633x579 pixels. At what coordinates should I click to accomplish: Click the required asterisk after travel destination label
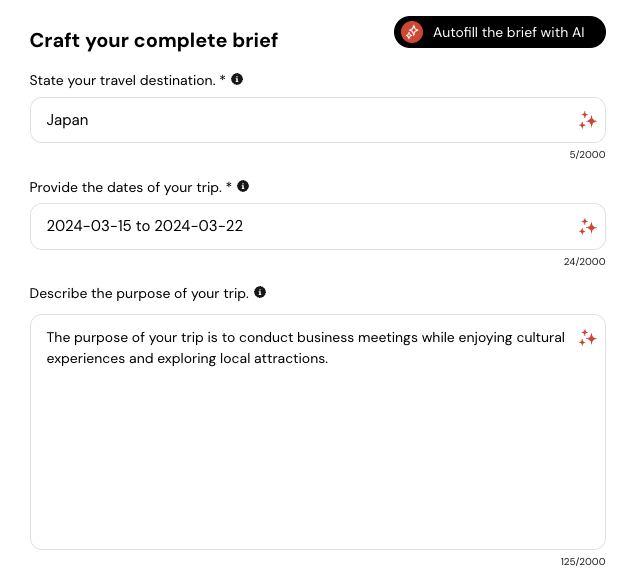point(222,78)
